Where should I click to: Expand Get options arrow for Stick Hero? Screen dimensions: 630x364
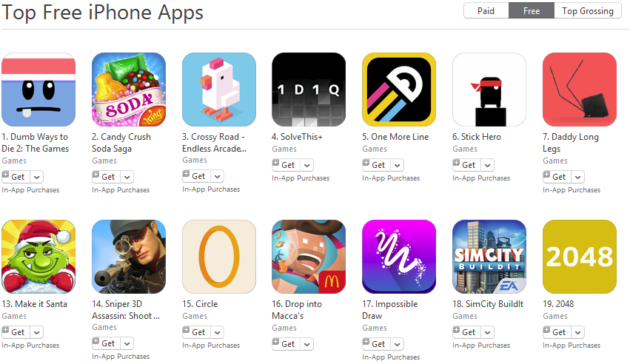coord(487,165)
